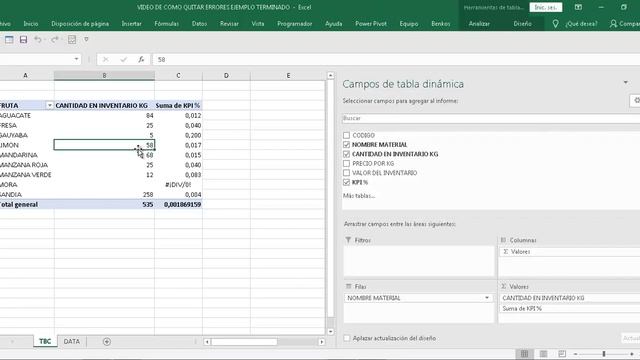
Task: Select Total general value 535
Action: (104, 204)
